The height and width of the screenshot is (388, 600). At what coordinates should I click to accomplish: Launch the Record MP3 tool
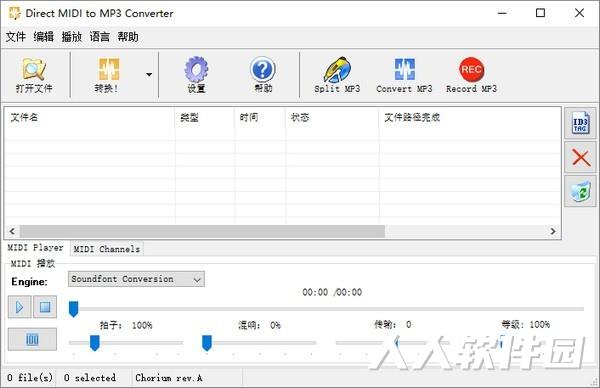[471, 75]
